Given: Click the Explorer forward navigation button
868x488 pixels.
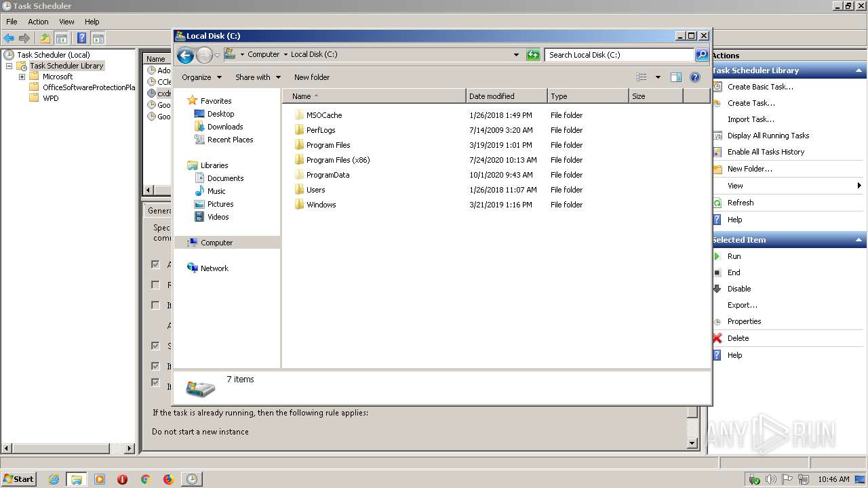Looking at the screenshot, I should pyautogui.click(x=204, y=55).
